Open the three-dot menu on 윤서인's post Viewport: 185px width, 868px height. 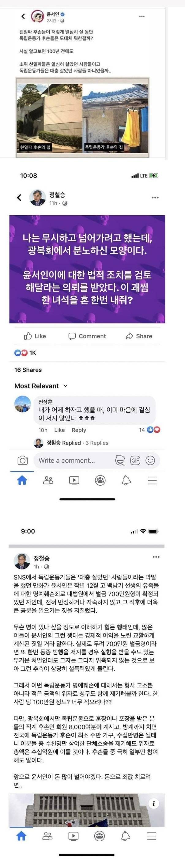click(142, 16)
